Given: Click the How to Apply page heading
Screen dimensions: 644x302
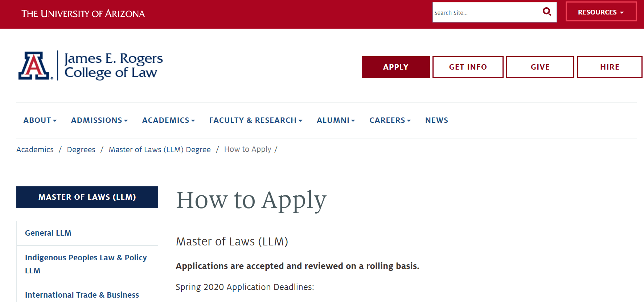Looking at the screenshot, I should [251, 200].
